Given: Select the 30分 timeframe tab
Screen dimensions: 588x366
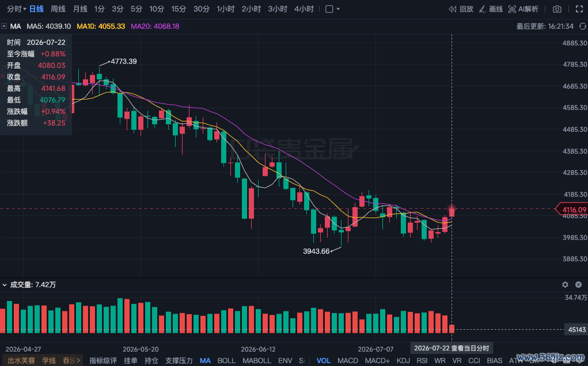Looking at the screenshot, I should [202, 9].
